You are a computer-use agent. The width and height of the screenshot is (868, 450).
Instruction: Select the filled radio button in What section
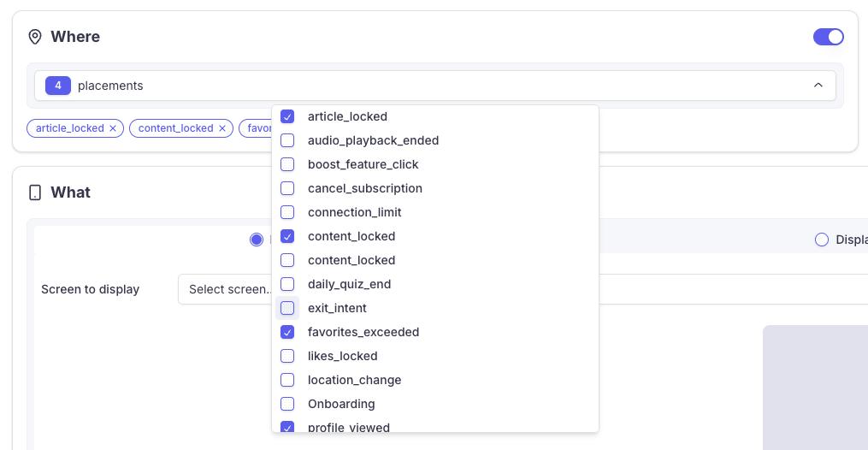point(257,240)
